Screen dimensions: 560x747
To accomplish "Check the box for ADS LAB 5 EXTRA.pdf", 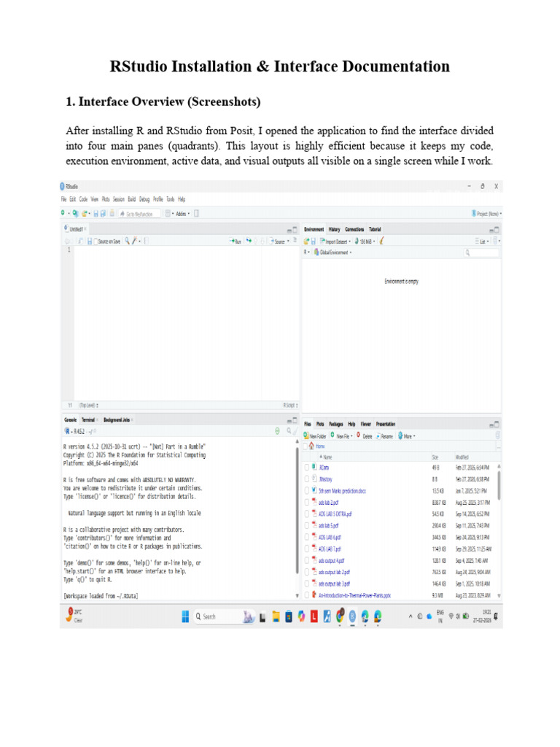I will (x=307, y=514).
